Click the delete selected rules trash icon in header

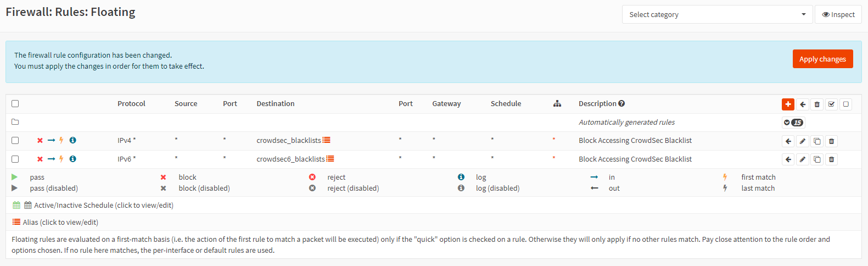(x=817, y=104)
